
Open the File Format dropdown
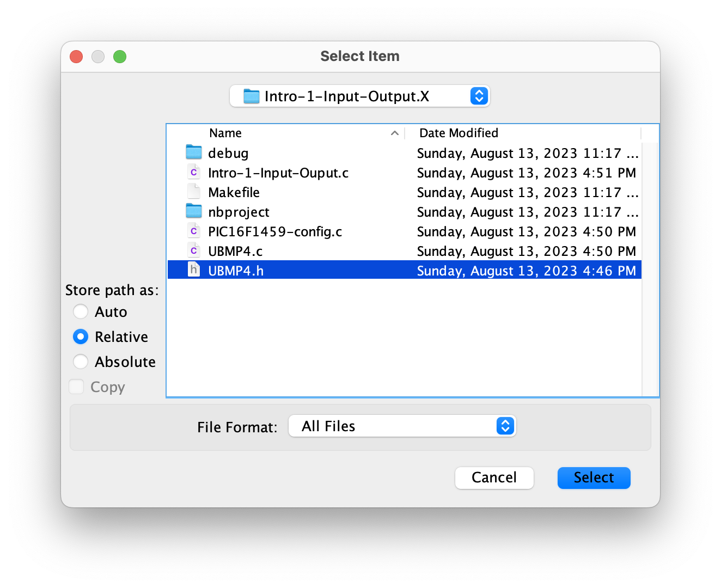coord(504,426)
